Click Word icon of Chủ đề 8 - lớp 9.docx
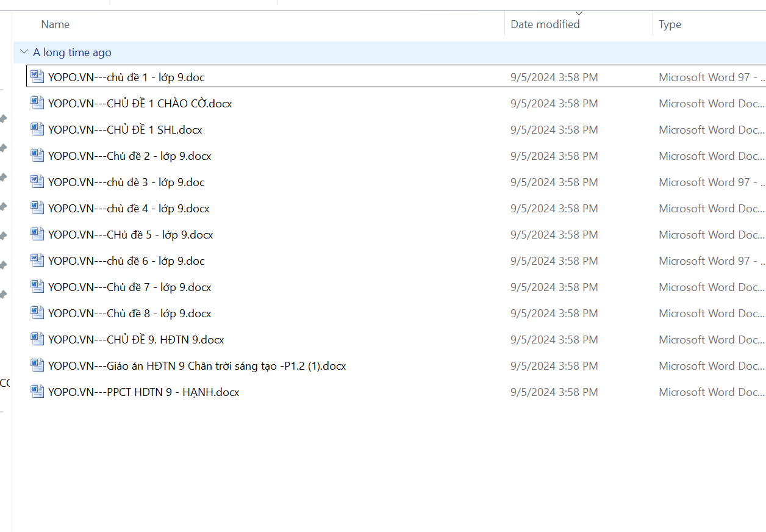 tap(38, 313)
